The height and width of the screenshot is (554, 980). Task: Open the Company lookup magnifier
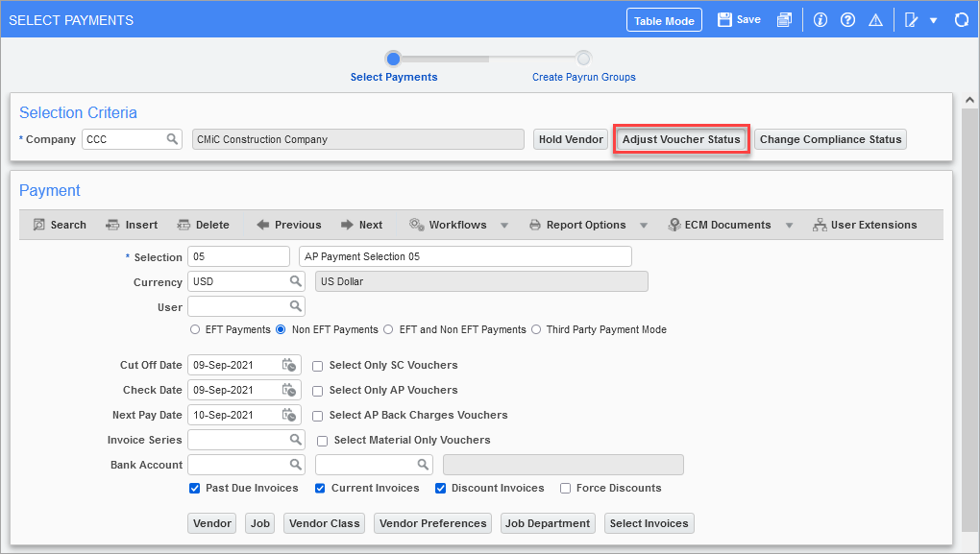[172, 138]
